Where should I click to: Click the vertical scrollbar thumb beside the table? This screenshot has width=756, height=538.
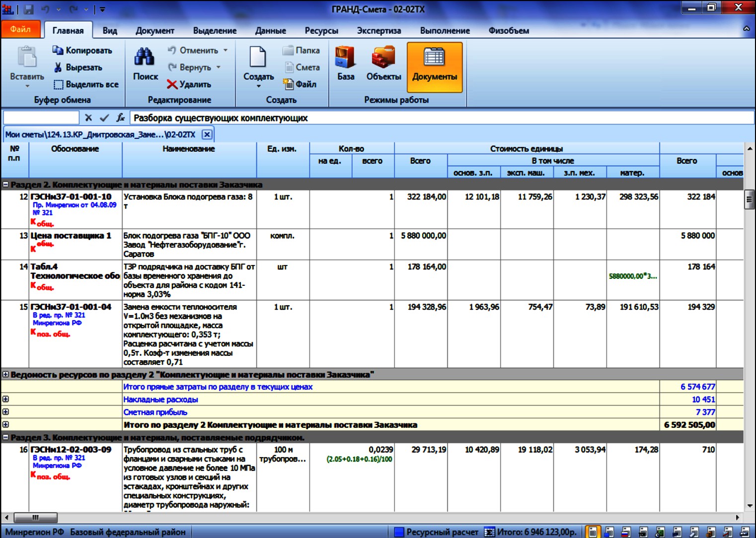[749, 200]
